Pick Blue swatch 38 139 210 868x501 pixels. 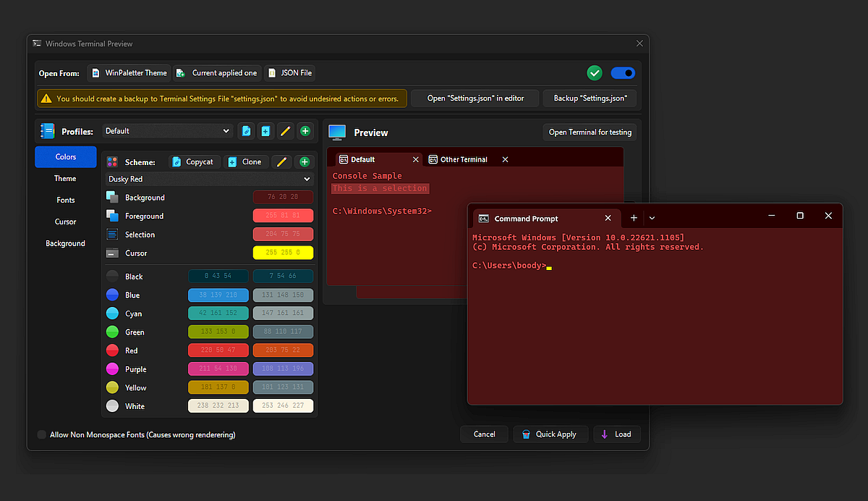[218, 295]
